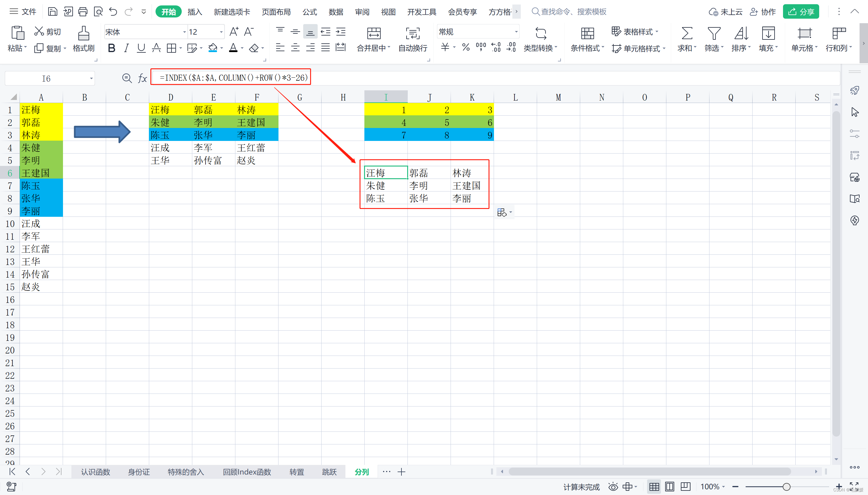868x495 pixels.
Task: Open the File (文件) menu
Action: point(23,12)
